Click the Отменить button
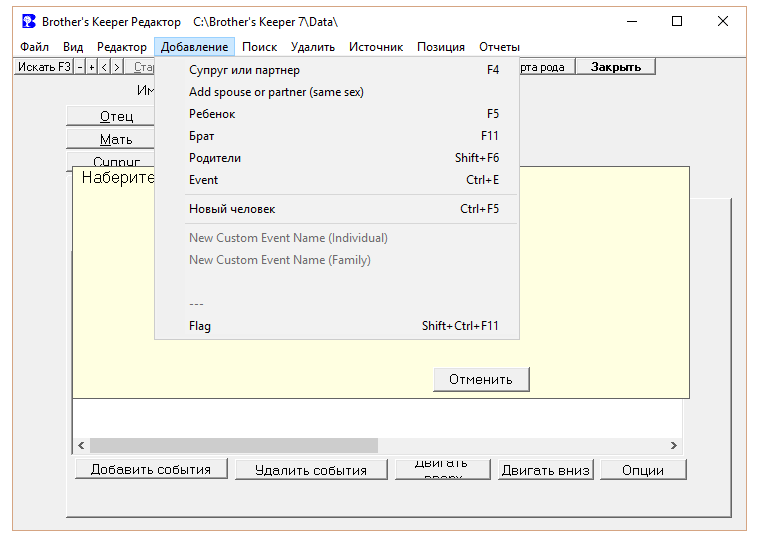Viewport: 779px width, 544px height. pyautogui.click(x=481, y=380)
